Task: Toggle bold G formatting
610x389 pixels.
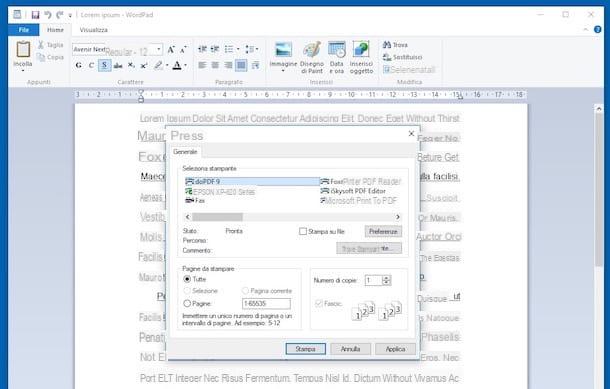Action: (x=79, y=65)
